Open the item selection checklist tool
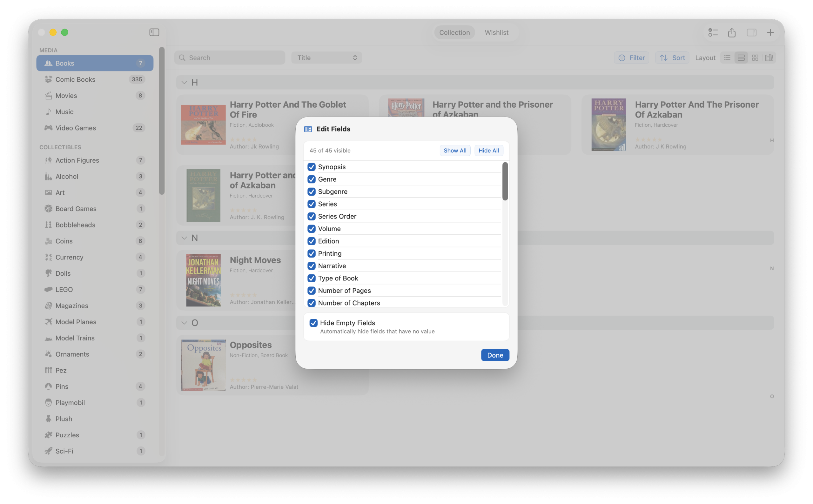Screen dimensions: 813x504 coord(713,32)
